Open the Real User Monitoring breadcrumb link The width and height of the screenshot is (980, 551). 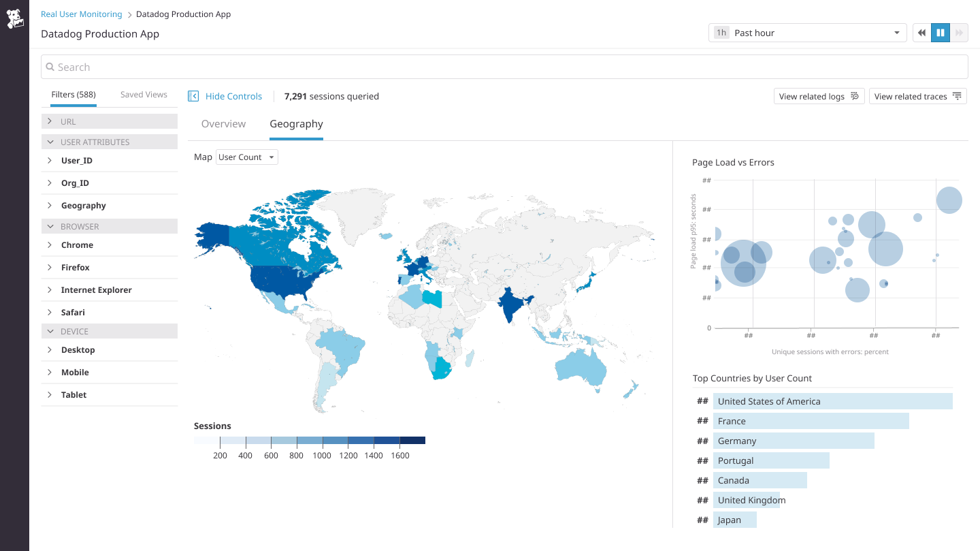click(x=81, y=14)
